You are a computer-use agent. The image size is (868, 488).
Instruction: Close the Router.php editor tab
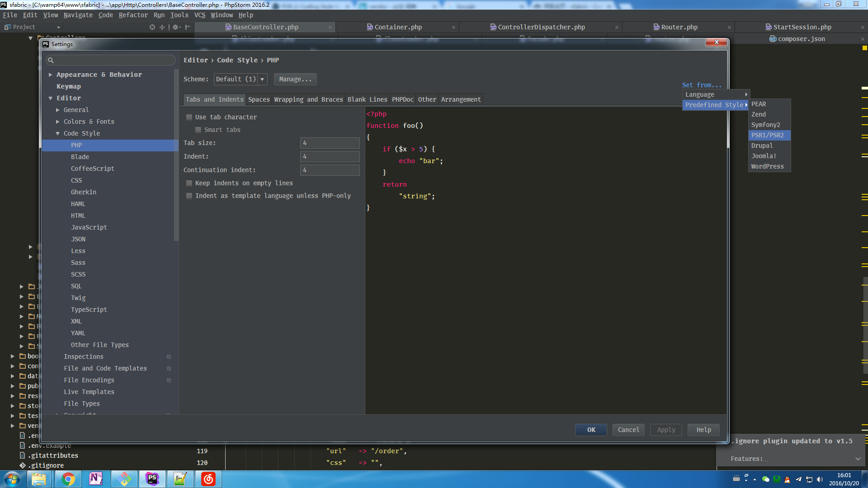[729, 28]
